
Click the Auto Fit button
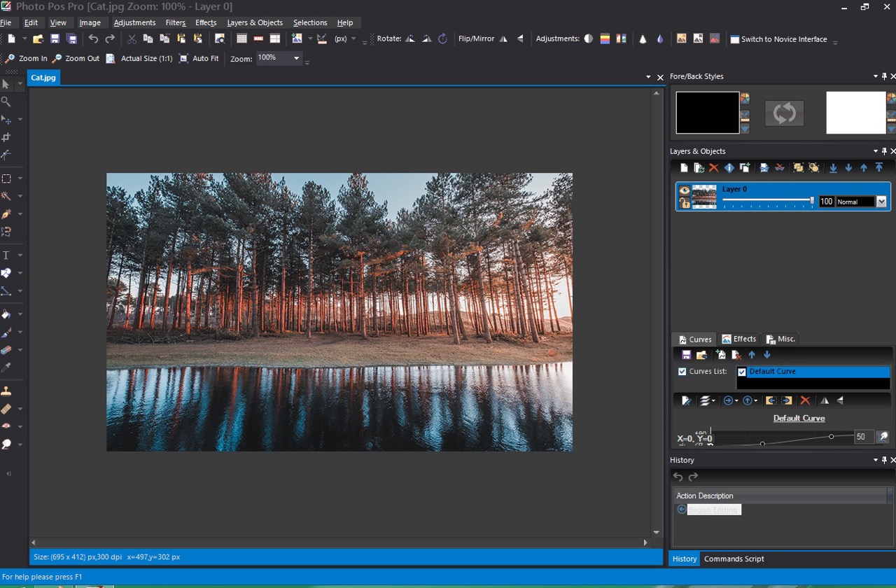(199, 58)
